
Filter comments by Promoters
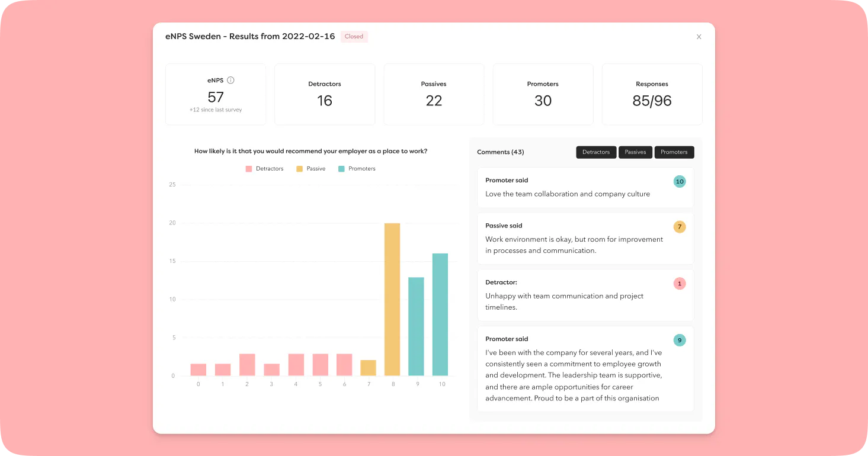[x=674, y=152]
